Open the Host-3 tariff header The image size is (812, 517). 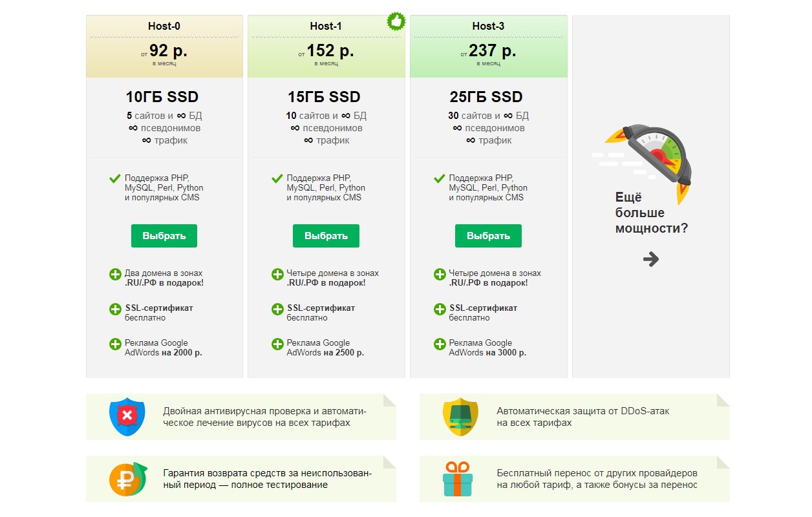click(488, 26)
